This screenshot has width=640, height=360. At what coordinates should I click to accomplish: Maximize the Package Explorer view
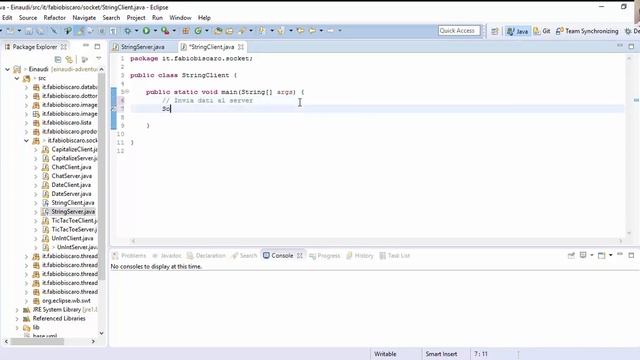click(97, 47)
